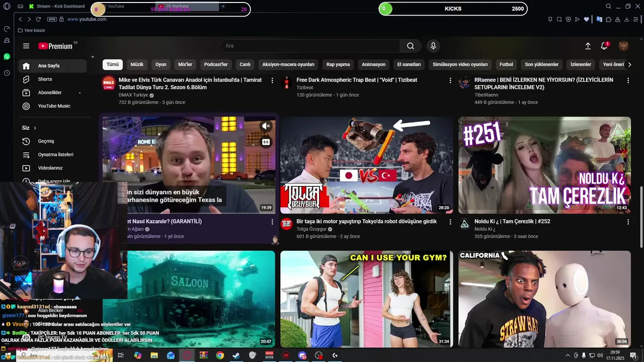Image resolution: width=644 pixels, height=362 pixels.
Task: Open options menu for Noldu Ki #252 video
Action: (628, 222)
